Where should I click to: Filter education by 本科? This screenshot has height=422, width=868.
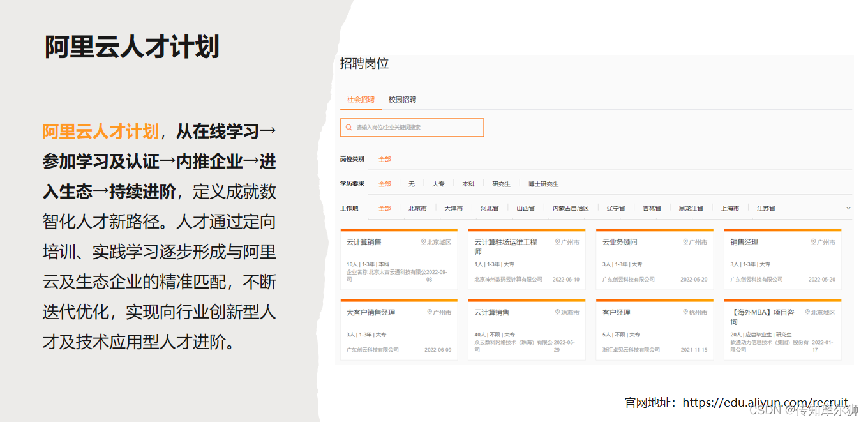coord(468,184)
